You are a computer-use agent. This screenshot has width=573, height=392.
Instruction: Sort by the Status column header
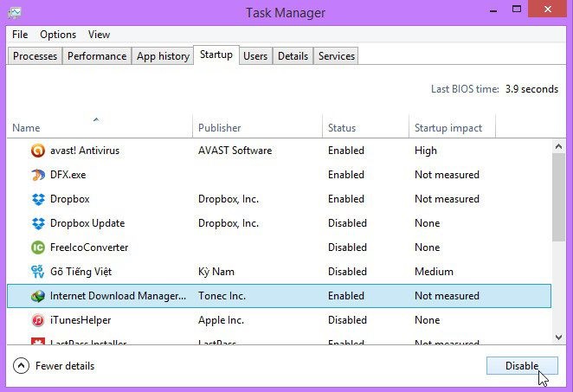tap(365, 126)
